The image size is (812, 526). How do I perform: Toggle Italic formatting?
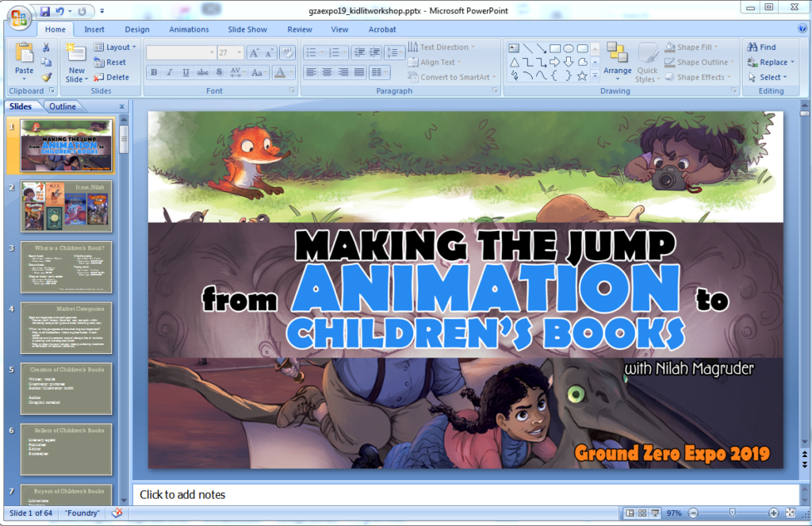(x=170, y=72)
